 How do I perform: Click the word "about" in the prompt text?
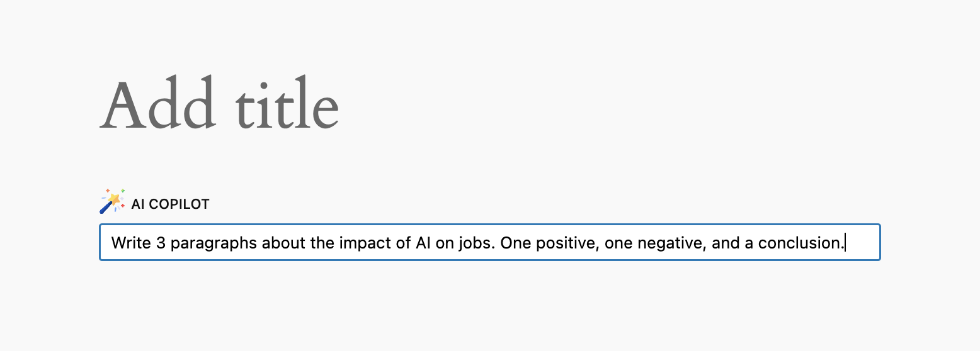point(283,243)
